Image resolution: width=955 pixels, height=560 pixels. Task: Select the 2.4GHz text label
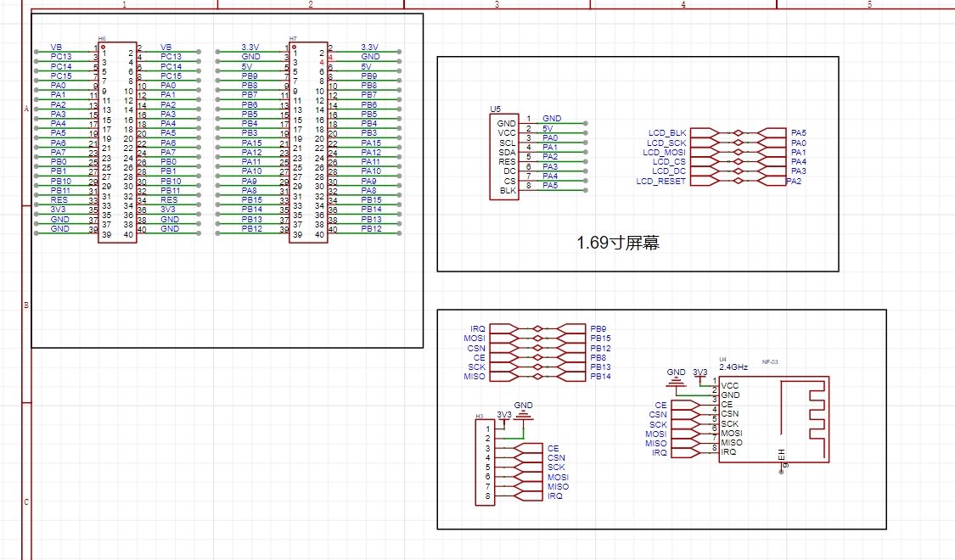click(733, 367)
